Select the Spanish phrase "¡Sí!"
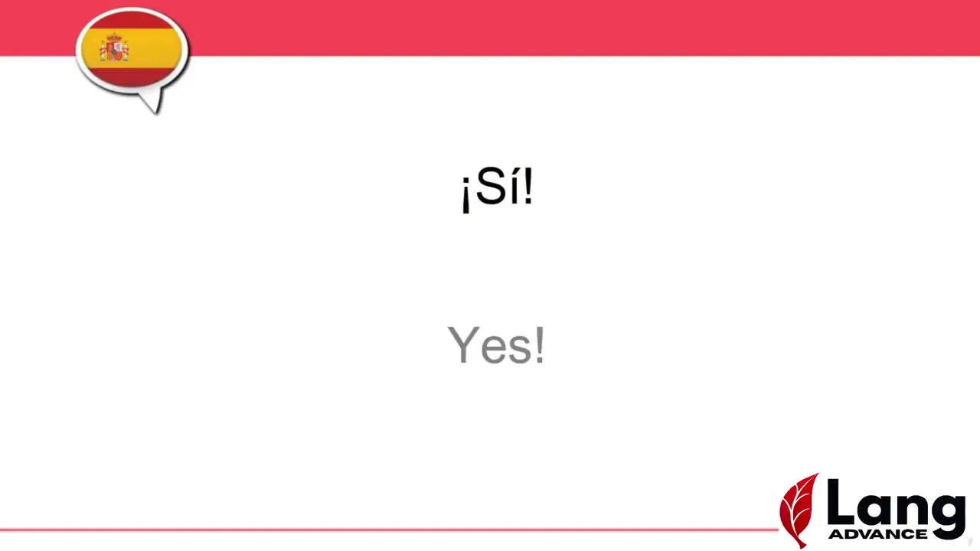 tap(496, 189)
